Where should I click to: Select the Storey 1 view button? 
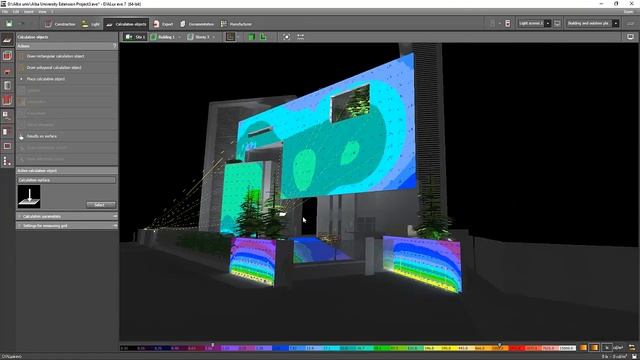click(x=198, y=37)
